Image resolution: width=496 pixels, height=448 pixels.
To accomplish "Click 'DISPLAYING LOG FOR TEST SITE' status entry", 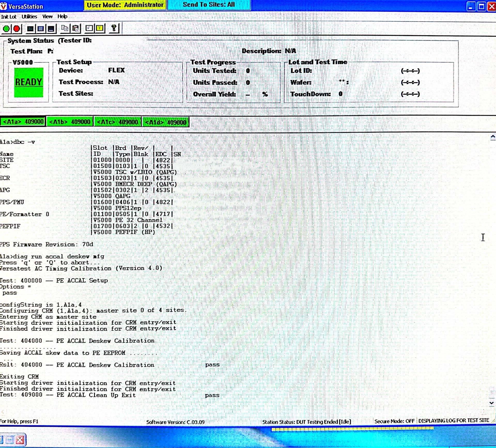I will click(x=454, y=421).
